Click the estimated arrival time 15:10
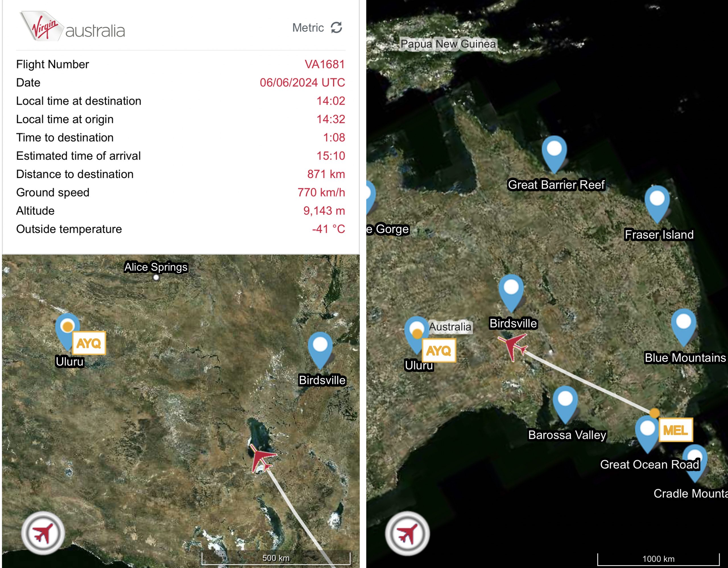The image size is (728, 568). click(x=331, y=156)
